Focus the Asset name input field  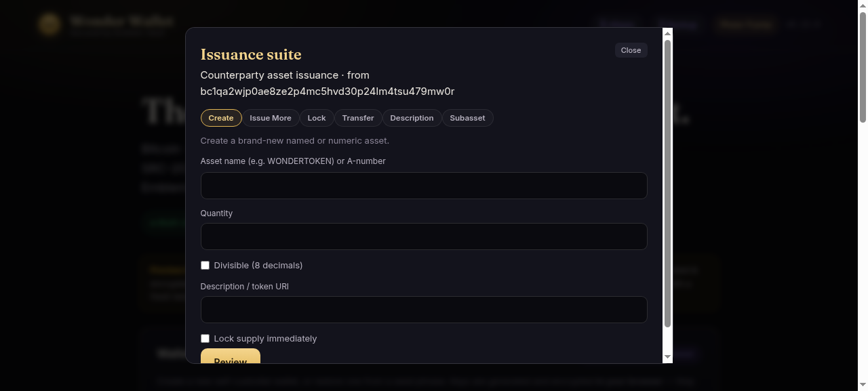pyautogui.click(x=424, y=186)
